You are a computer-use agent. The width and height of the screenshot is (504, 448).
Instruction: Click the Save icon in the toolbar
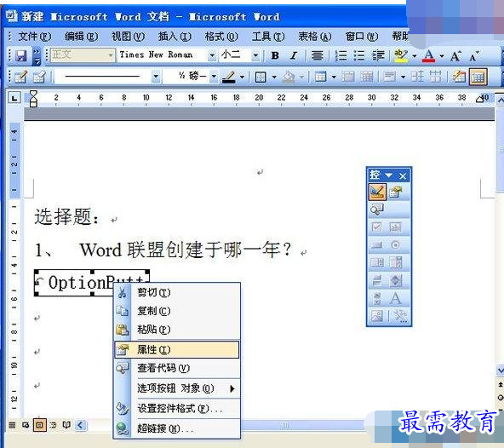[21, 55]
